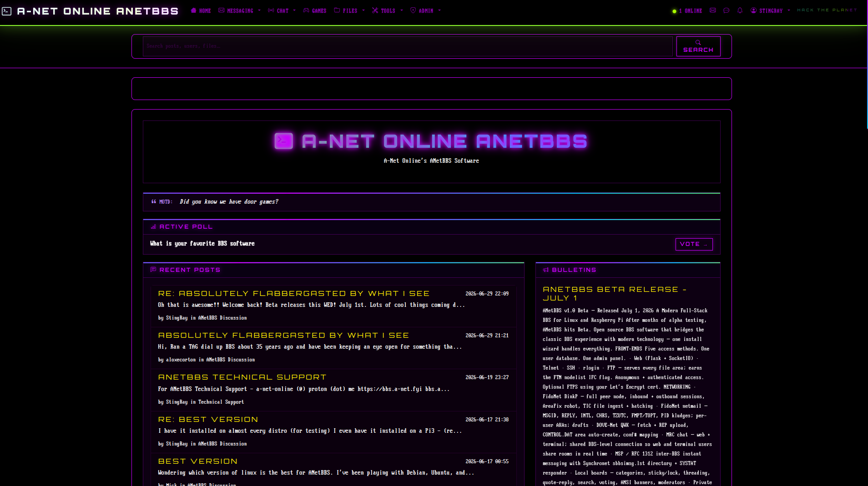
Task: Click the Active Poll chart icon
Action: [153, 227]
